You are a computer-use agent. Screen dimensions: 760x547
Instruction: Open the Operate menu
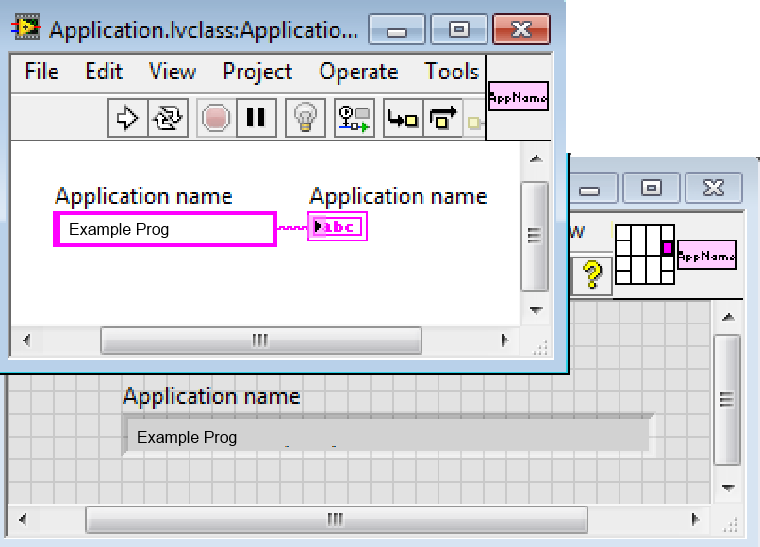tap(358, 71)
